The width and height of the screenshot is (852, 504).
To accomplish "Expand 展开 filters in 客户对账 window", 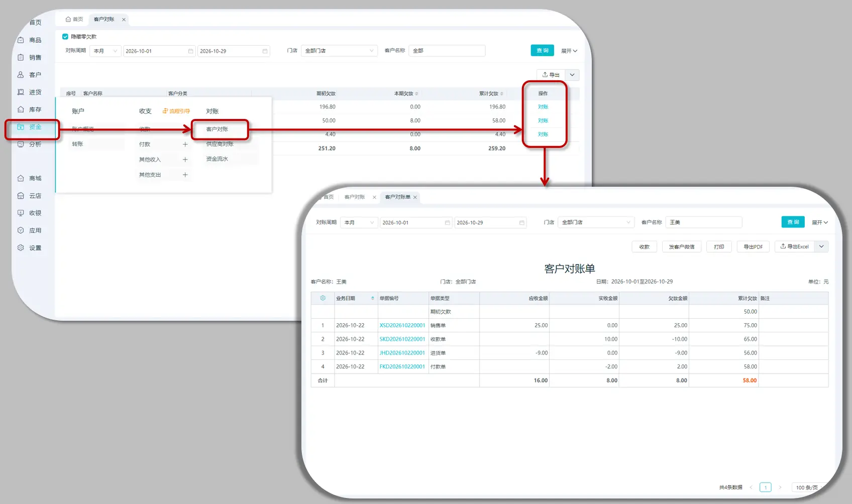I will point(569,51).
